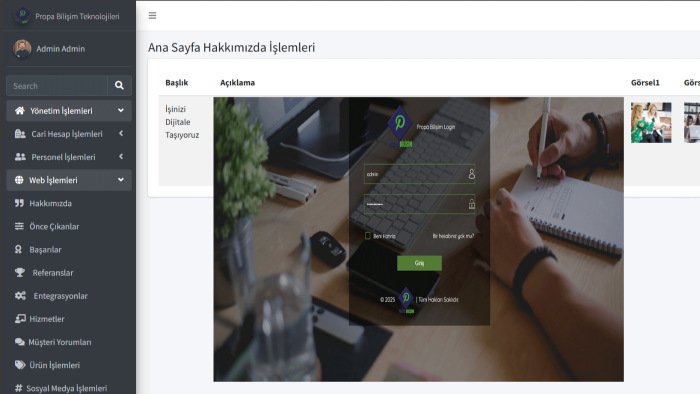Click the Ana Sayfa Hakkımızda İşlemleri heading
Image resolution: width=700 pixels, height=394 pixels.
232,47
